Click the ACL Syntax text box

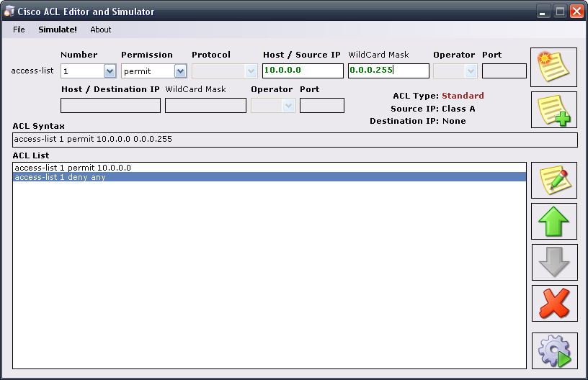pyautogui.click(x=295, y=140)
